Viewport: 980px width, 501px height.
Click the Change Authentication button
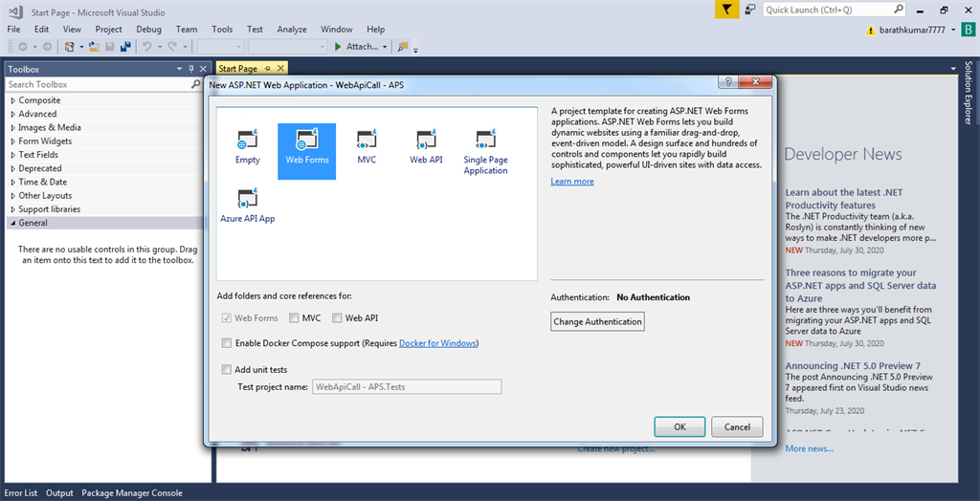tap(597, 321)
